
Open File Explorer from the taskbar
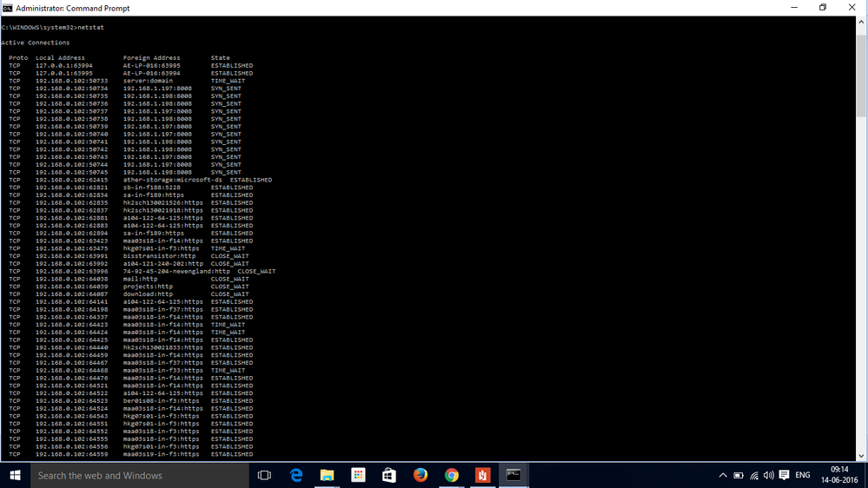(x=328, y=475)
